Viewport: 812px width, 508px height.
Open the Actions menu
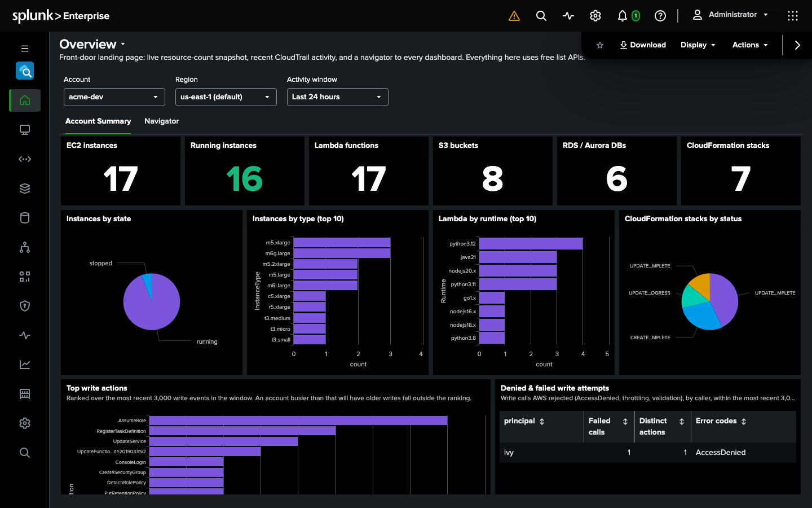click(x=750, y=45)
